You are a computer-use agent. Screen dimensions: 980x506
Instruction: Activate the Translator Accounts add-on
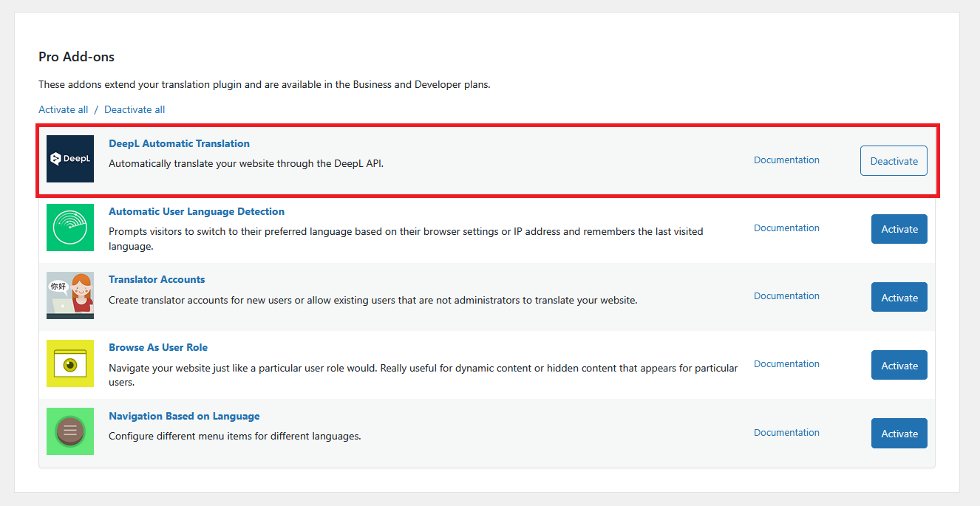coord(899,297)
